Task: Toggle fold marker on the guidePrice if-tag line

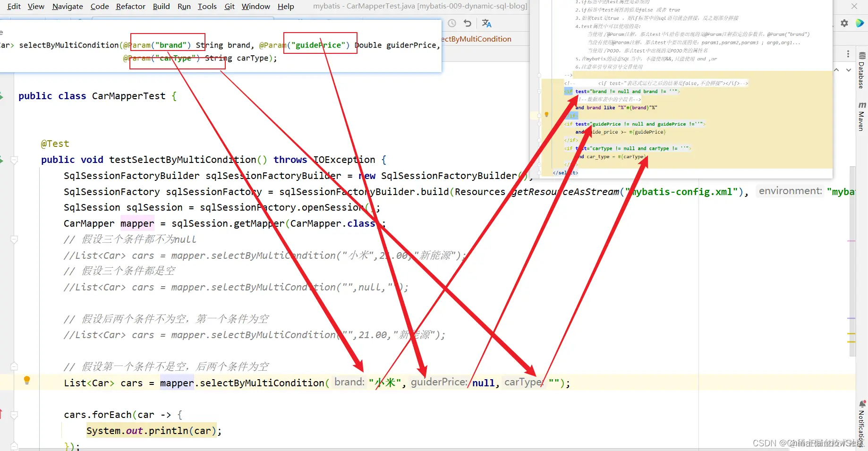Action: tap(539, 124)
